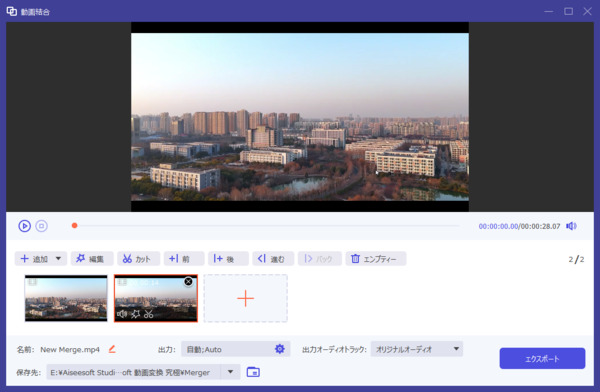Click the 00:00:28.07 time display
This screenshot has height=392, width=600.
pos(540,226)
